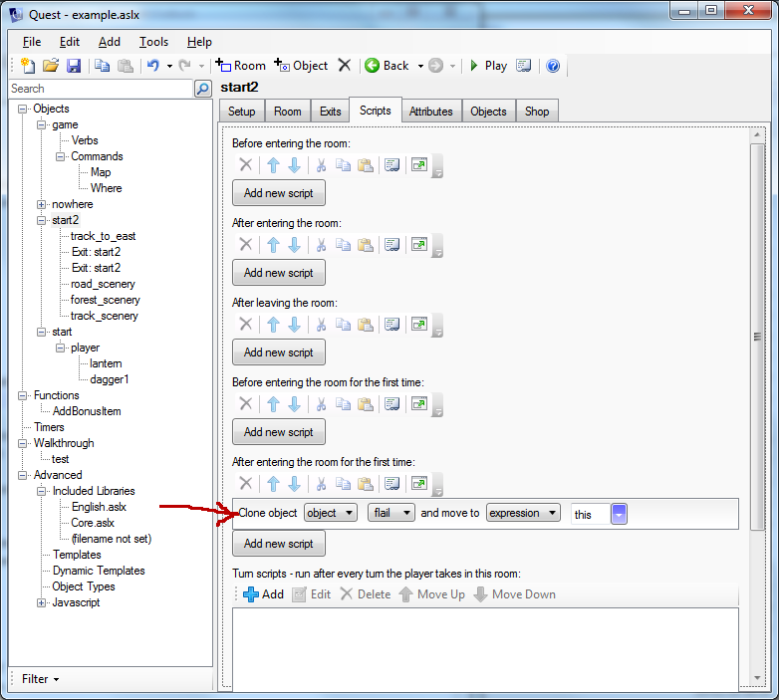This screenshot has height=700, width=779.
Task: Click pop-out icon under 'Before entering the room'
Action: point(419,164)
